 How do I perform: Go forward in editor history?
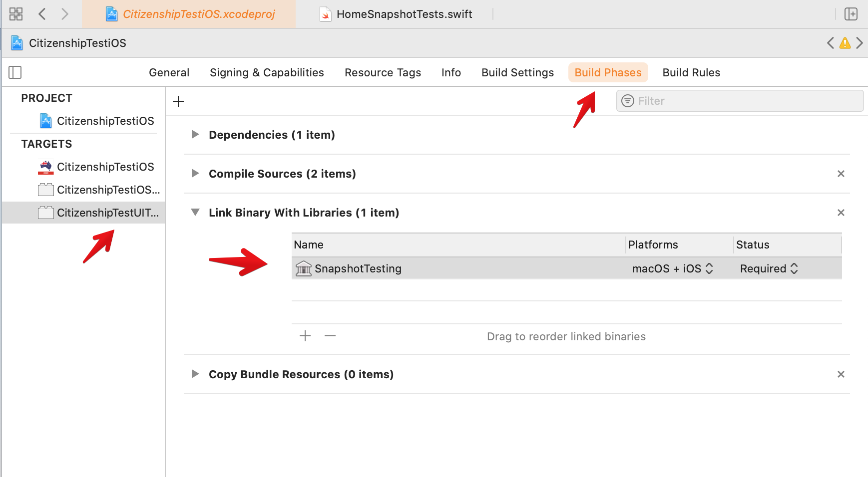[x=64, y=14]
